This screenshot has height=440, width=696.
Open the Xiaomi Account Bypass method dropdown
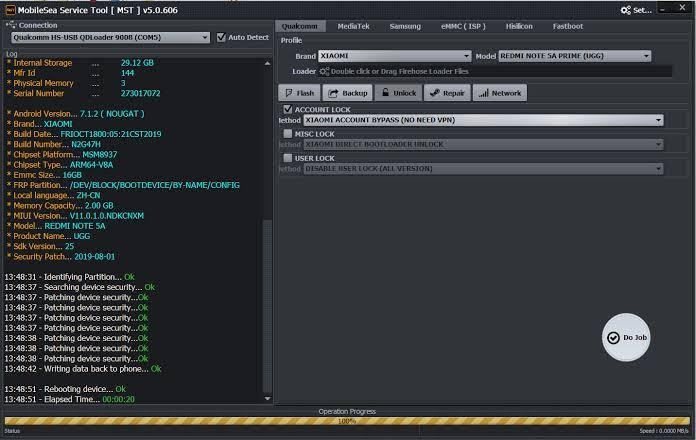pyautogui.click(x=483, y=120)
